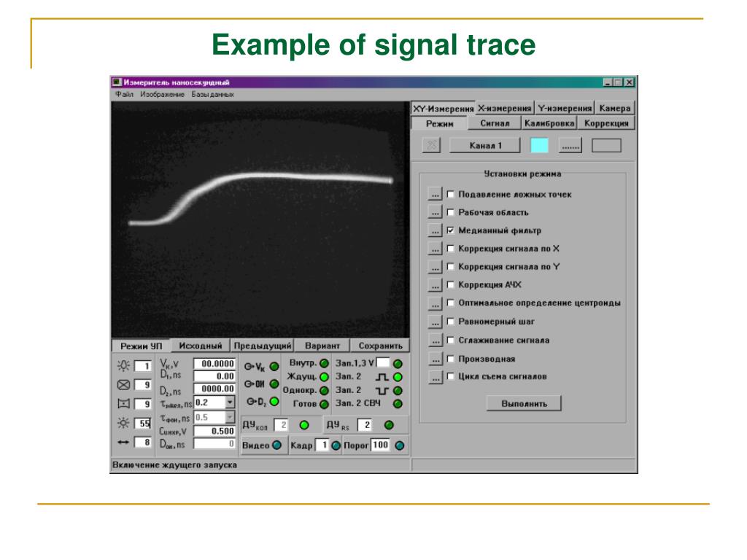Click the Канал 1 button
The image size is (747, 560).
pyautogui.click(x=485, y=145)
